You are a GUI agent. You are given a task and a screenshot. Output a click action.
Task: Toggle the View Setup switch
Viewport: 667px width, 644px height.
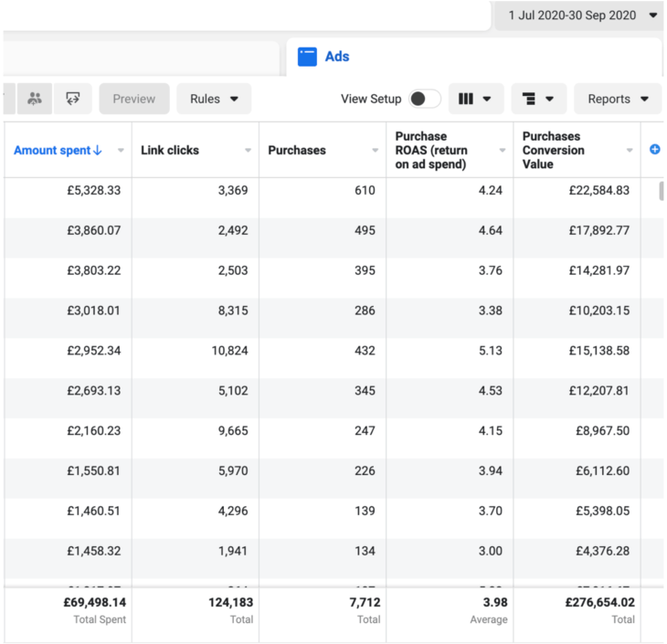(x=424, y=99)
